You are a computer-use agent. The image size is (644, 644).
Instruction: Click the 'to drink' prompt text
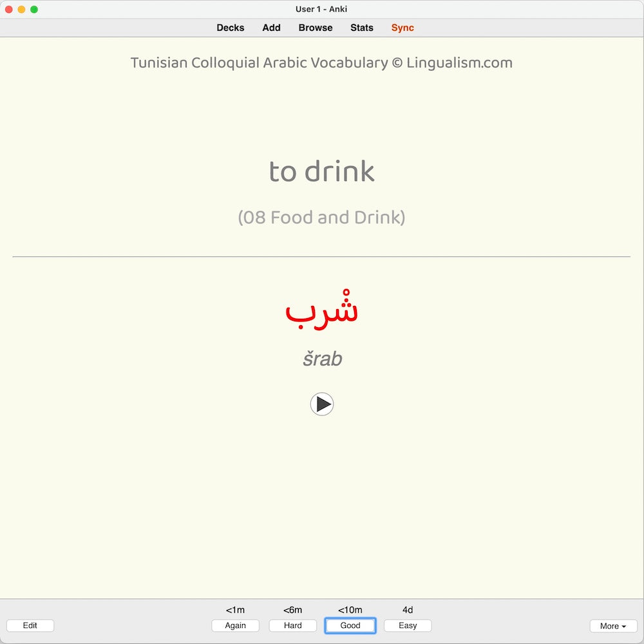[x=322, y=171]
